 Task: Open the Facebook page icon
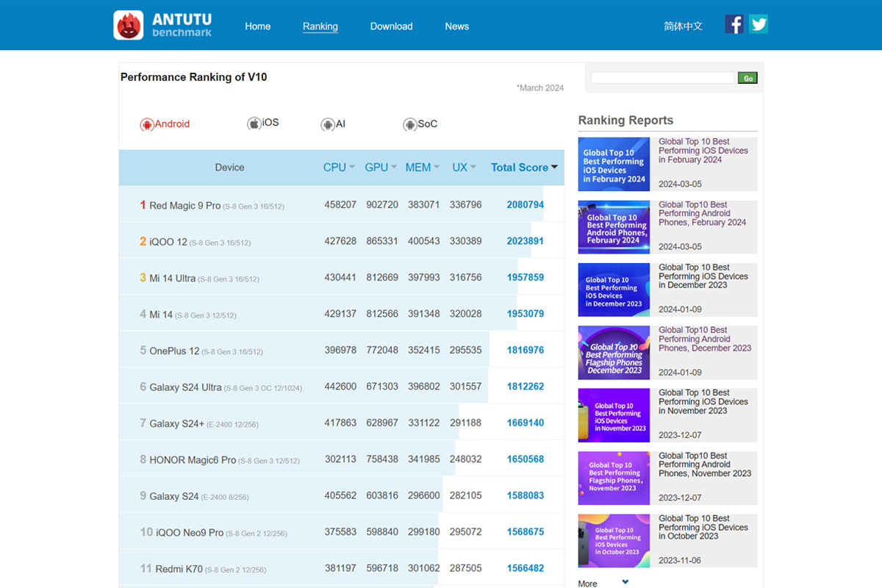[734, 24]
